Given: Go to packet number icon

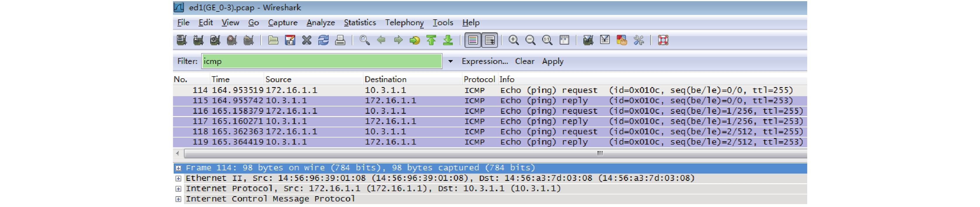Looking at the screenshot, I should coord(415,40).
